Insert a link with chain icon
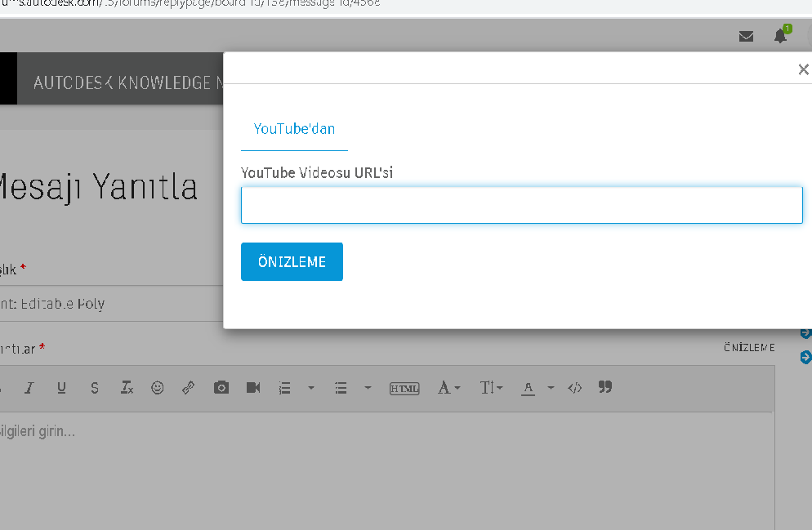The width and height of the screenshot is (812, 530). pyautogui.click(x=189, y=388)
